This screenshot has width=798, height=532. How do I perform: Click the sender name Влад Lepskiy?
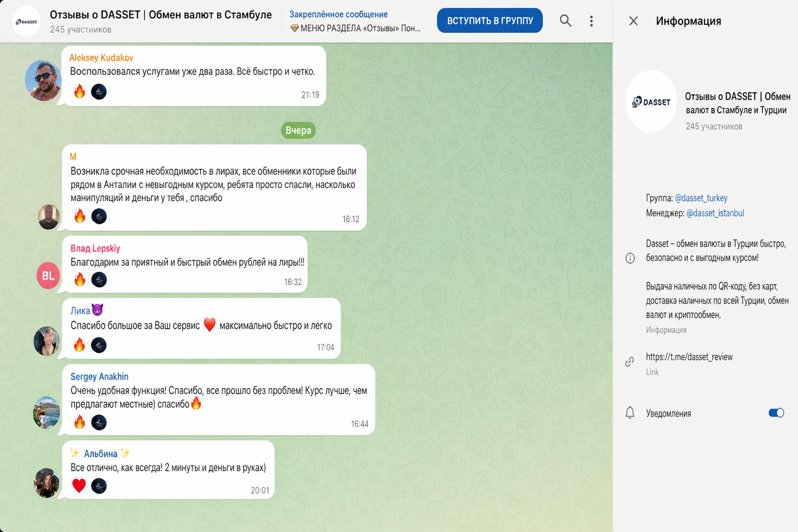tap(95, 248)
